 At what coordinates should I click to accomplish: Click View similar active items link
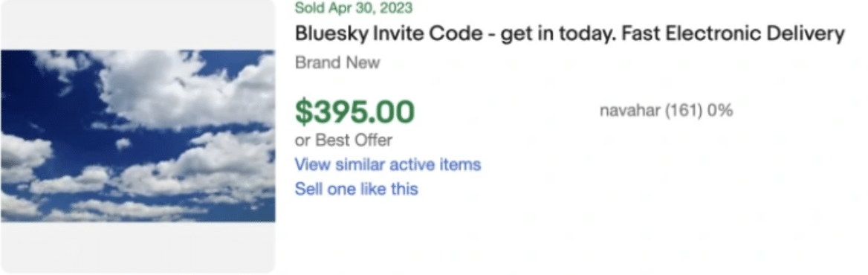point(387,164)
